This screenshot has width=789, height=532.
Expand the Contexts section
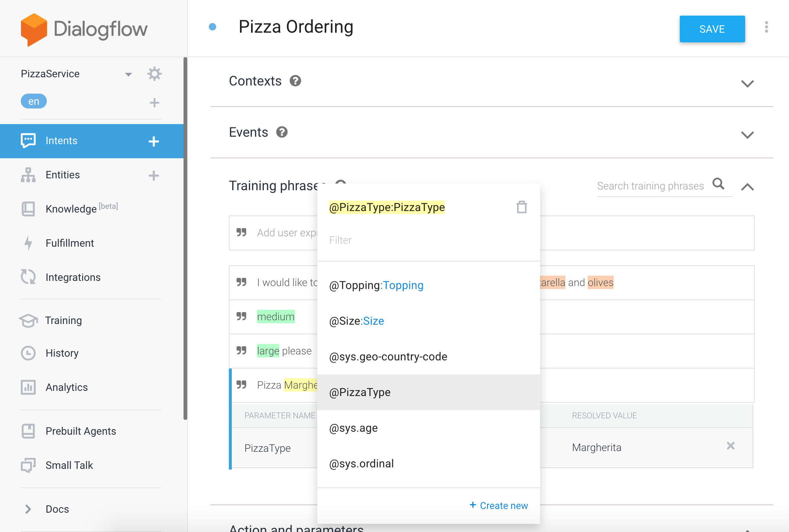pos(747,83)
